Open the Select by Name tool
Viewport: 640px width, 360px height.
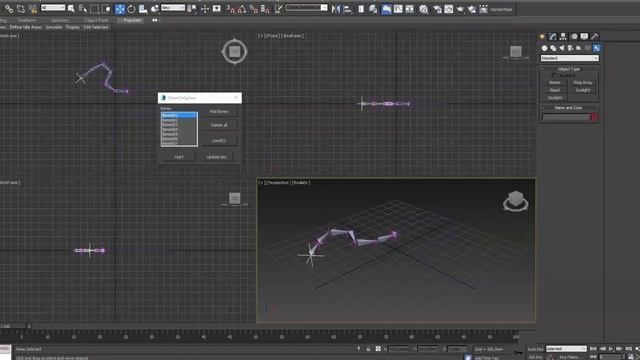(x=83, y=9)
